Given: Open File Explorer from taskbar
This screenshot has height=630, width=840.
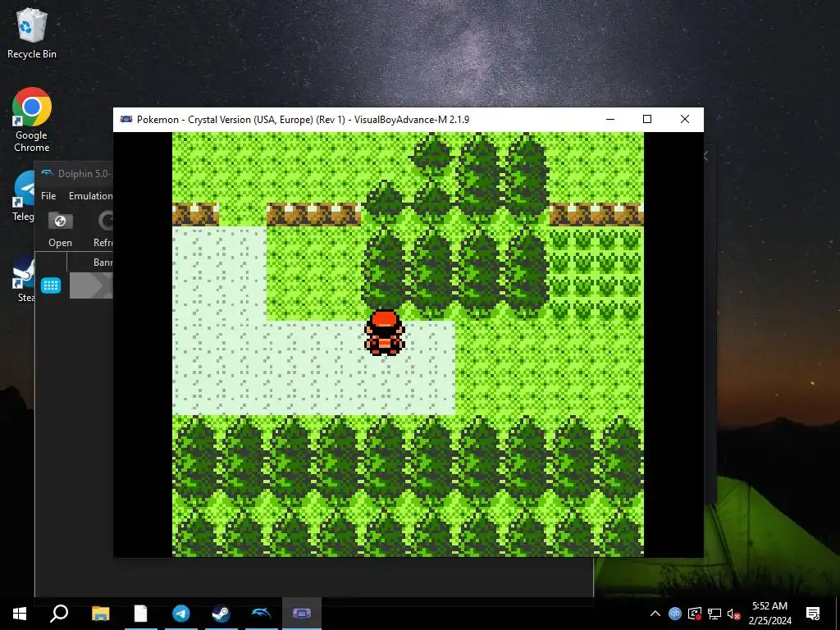Looking at the screenshot, I should coord(100,614).
